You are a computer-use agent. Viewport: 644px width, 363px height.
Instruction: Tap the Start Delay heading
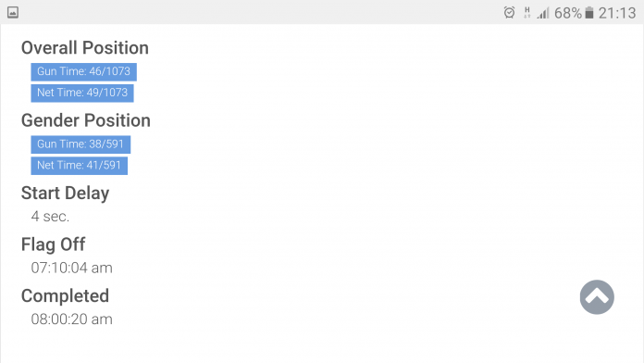click(x=66, y=194)
